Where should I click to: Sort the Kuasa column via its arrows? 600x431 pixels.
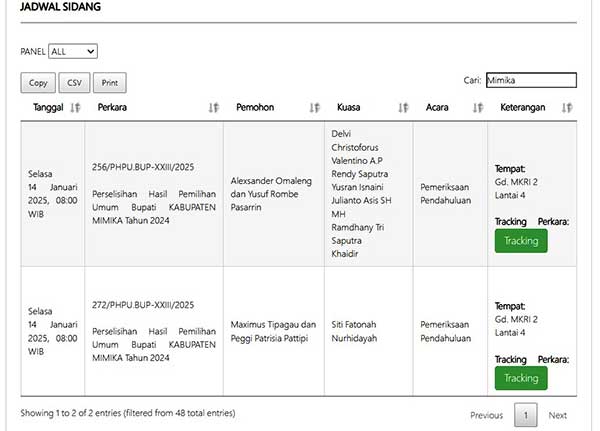pyautogui.click(x=403, y=107)
